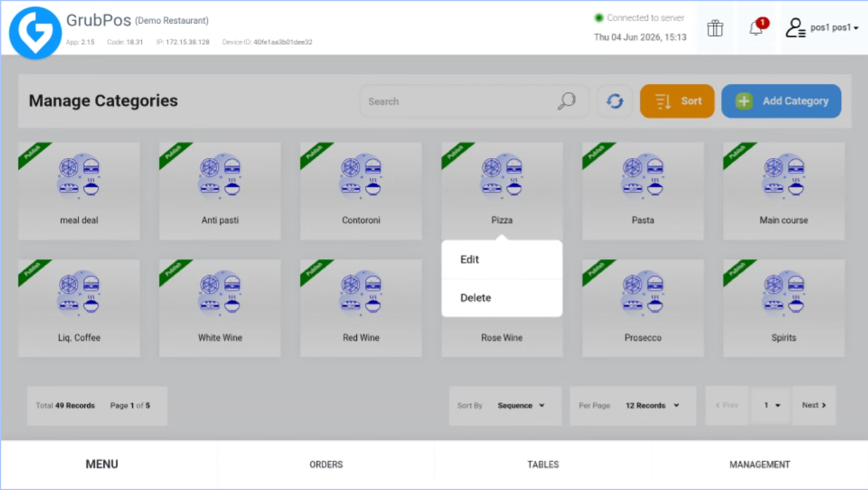868x490 pixels.
Task: Open the Liq. Coffee category tile
Action: pyautogui.click(x=79, y=308)
